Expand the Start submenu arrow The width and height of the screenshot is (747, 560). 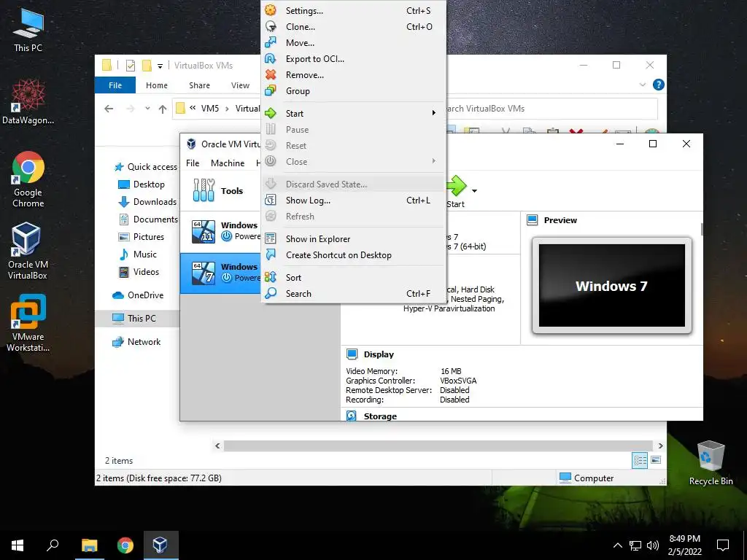433,113
